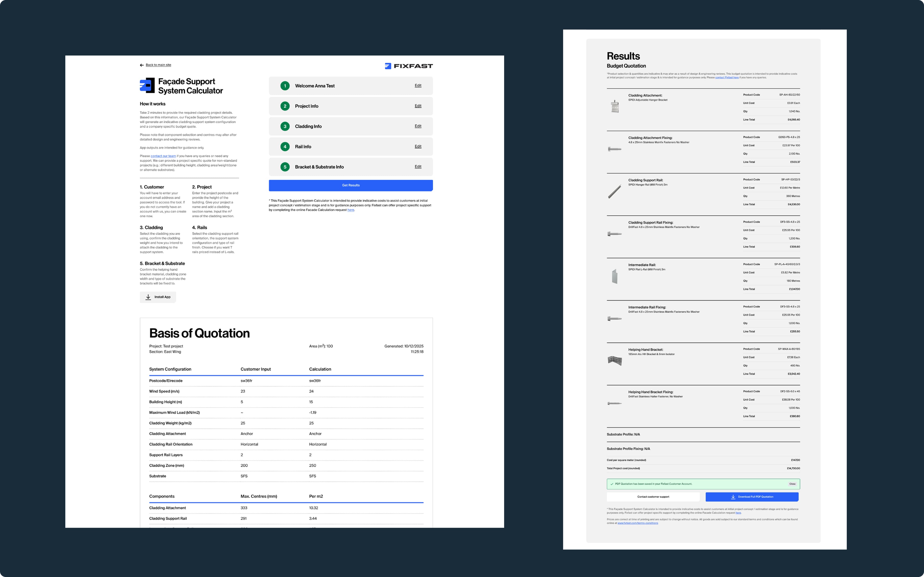This screenshot has width=924, height=577.
Task: Click the download icon in the Install App button
Action: coord(148,297)
